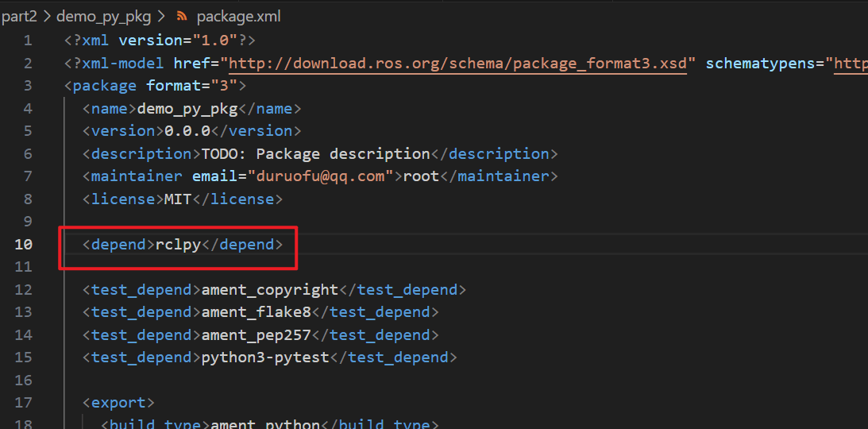Select line number 10 in the gutter

tap(24, 245)
